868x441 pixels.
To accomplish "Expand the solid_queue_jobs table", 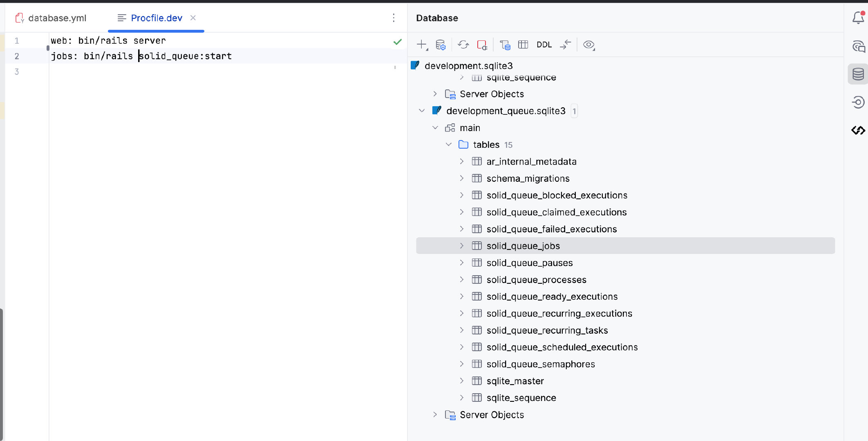I will 462,246.
